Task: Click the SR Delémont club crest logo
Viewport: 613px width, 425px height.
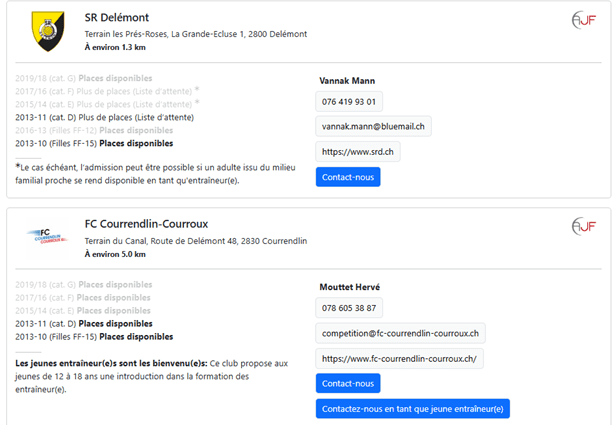Action: 48,31
